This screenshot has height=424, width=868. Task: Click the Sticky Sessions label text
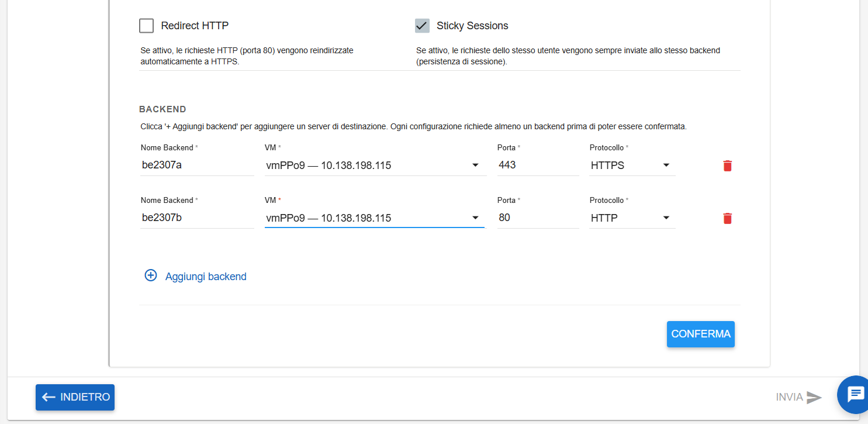pyautogui.click(x=472, y=26)
